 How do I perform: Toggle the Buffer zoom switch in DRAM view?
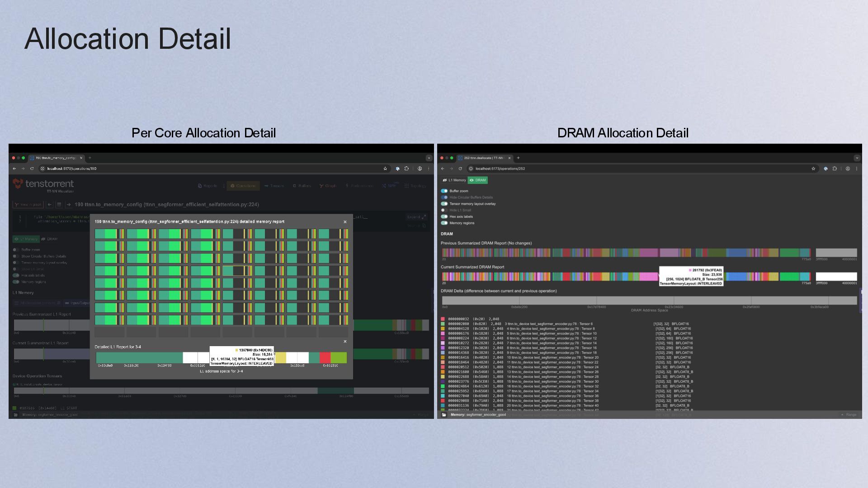pyautogui.click(x=444, y=191)
